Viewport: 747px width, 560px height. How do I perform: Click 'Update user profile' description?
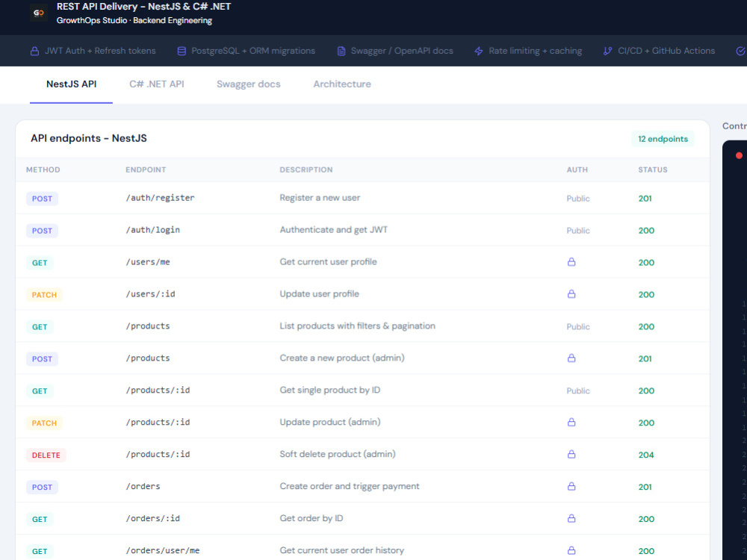[x=319, y=293]
